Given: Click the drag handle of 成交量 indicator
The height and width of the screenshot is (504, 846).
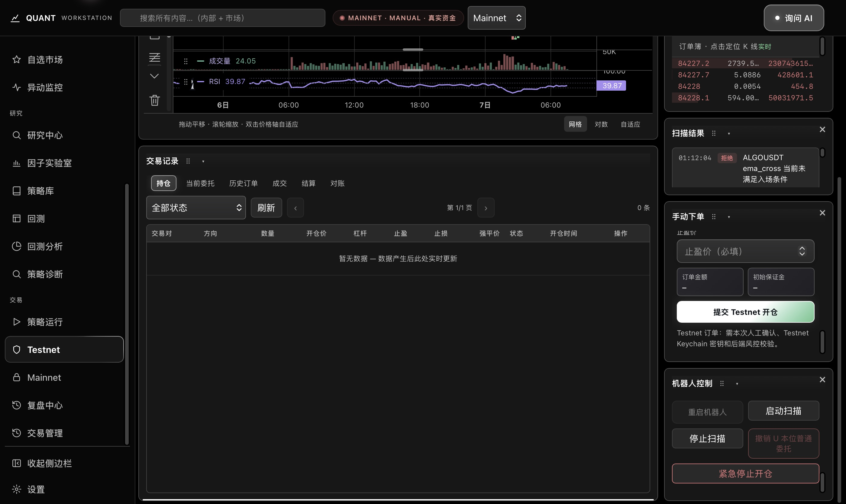Looking at the screenshot, I should point(186,61).
